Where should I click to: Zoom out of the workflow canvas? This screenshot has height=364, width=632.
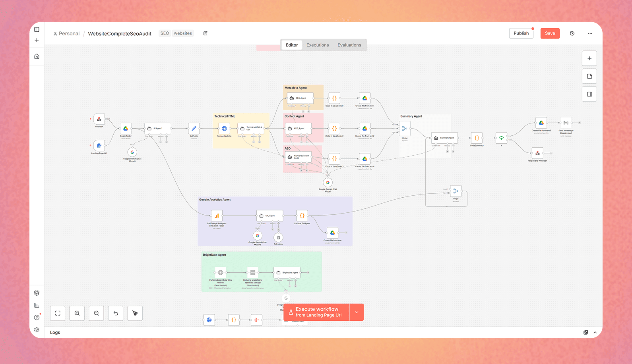96,313
